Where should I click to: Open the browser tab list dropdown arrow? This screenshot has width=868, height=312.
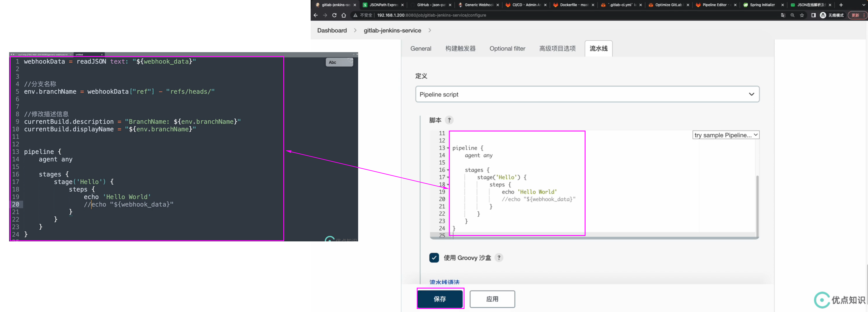(864, 5)
